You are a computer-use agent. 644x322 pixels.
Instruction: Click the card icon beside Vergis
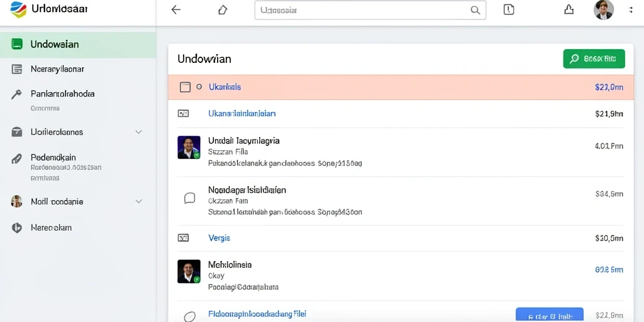[x=183, y=238]
